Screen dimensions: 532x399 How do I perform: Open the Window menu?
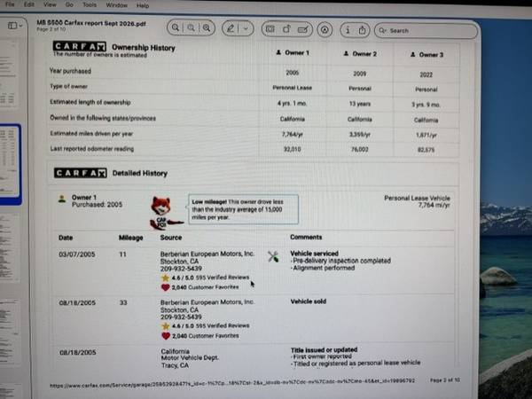117,5
